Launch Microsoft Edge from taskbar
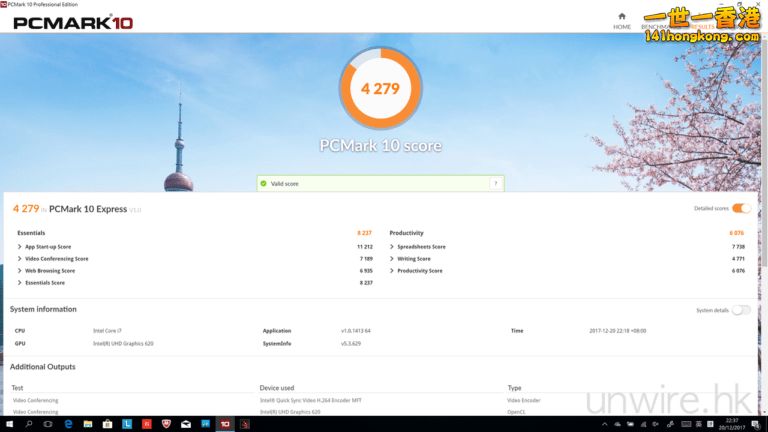The height and width of the screenshot is (432, 768). pyautogui.click(x=68, y=424)
